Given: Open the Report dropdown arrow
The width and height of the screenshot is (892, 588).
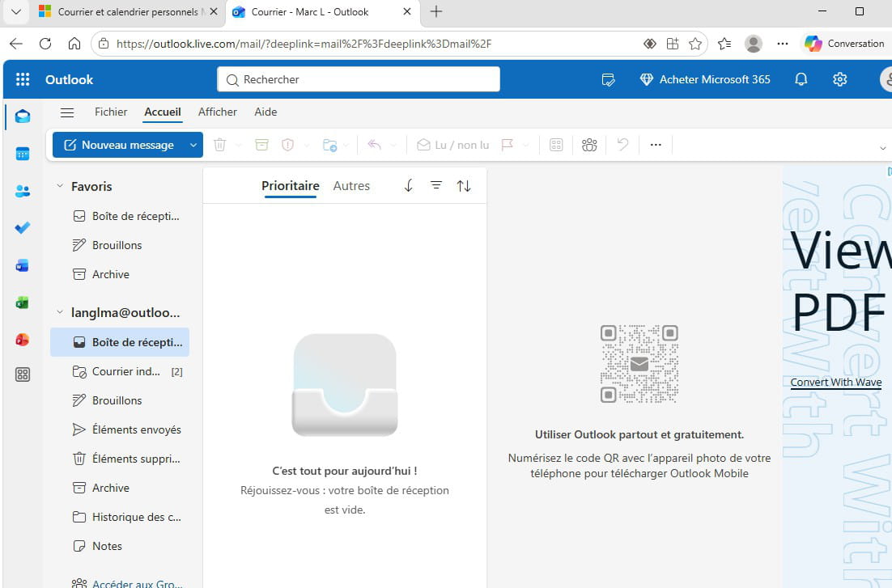Looking at the screenshot, I should (308, 146).
